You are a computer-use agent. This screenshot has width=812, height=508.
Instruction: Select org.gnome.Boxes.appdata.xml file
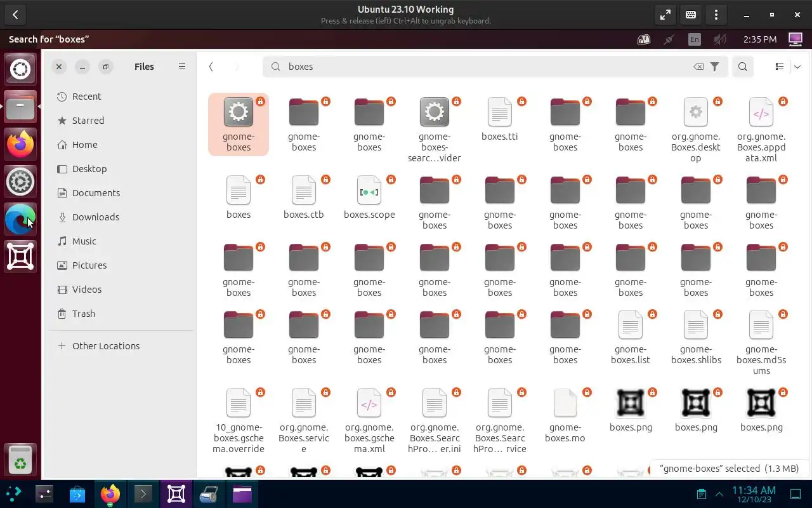click(x=761, y=130)
